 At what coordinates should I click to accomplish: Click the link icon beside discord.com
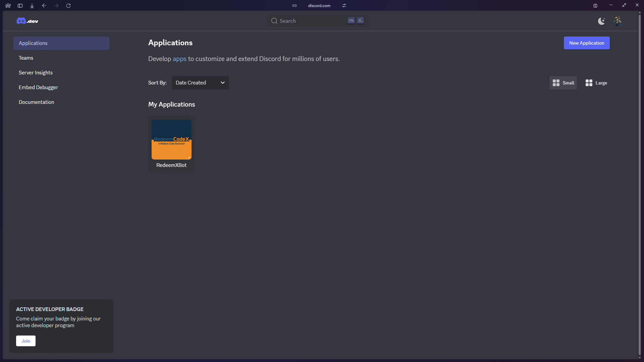[x=294, y=6]
